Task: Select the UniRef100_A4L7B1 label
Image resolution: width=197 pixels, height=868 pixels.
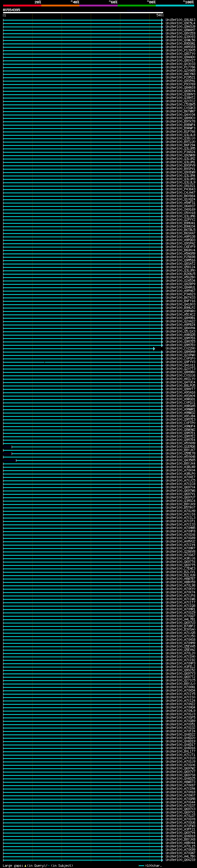Action: tap(180, 619)
